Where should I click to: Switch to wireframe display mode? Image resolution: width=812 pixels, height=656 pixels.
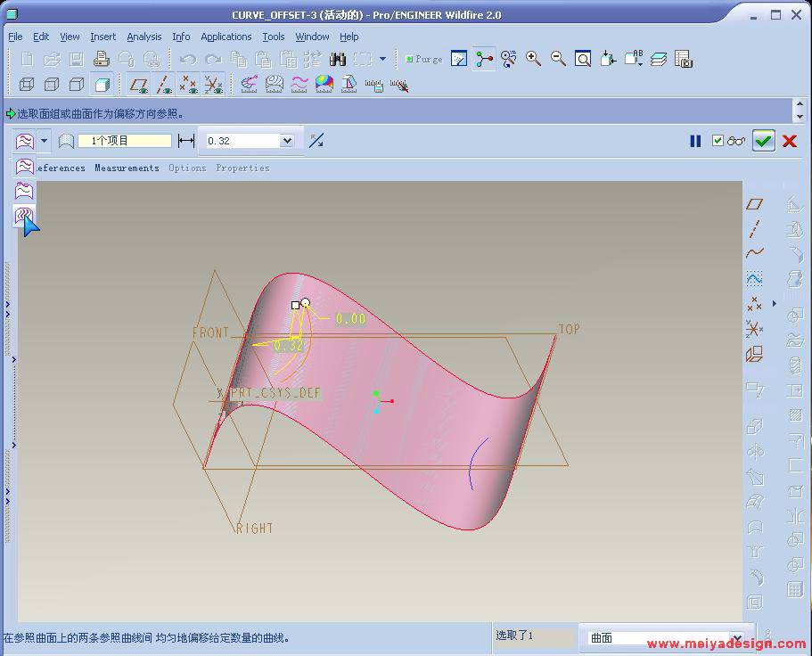click(x=27, y=85)
